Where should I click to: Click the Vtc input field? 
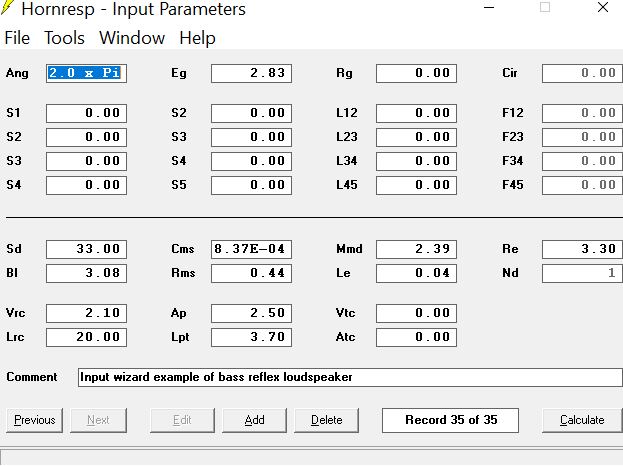tap(416, 313)
